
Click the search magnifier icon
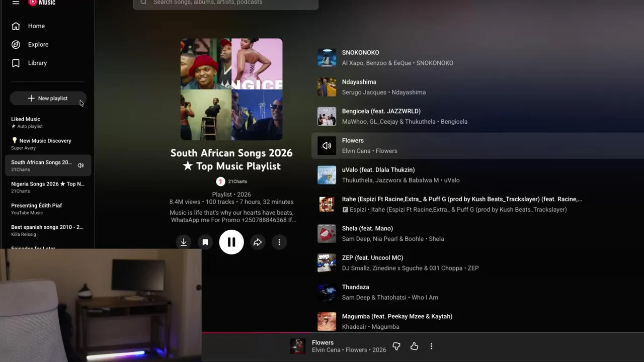[x=143, y=3]
